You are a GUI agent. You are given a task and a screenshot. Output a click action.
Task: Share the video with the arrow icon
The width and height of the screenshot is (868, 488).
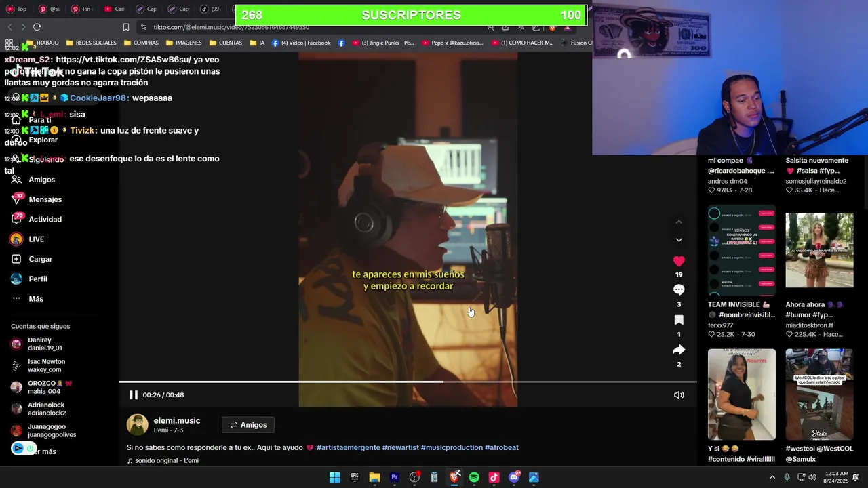coord(679,350)
